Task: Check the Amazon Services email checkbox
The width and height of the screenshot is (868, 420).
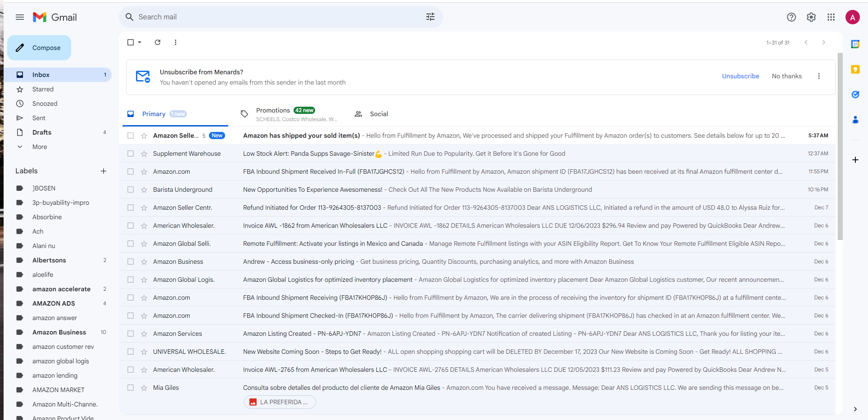Action: pyautogui.click(x=131, y=334)
